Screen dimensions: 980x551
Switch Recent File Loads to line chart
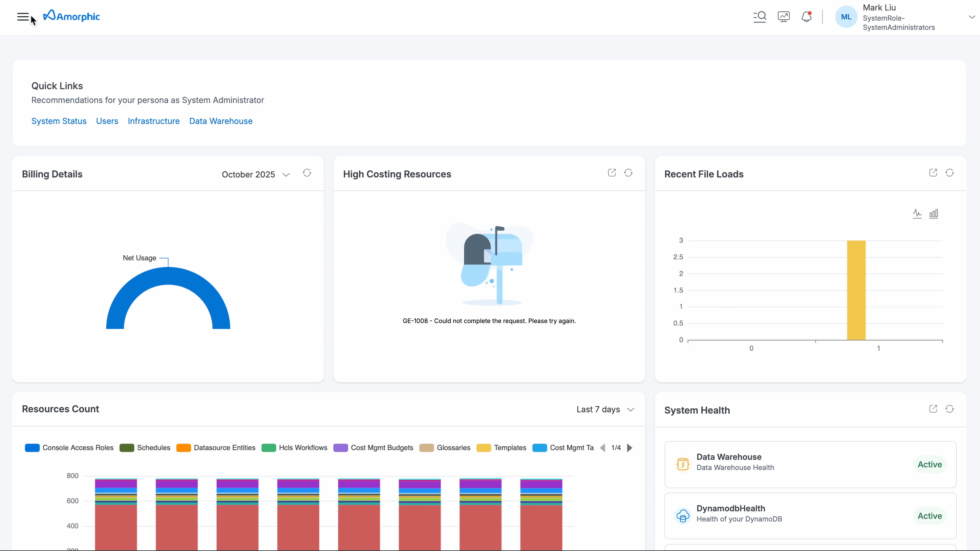point(917,214)
